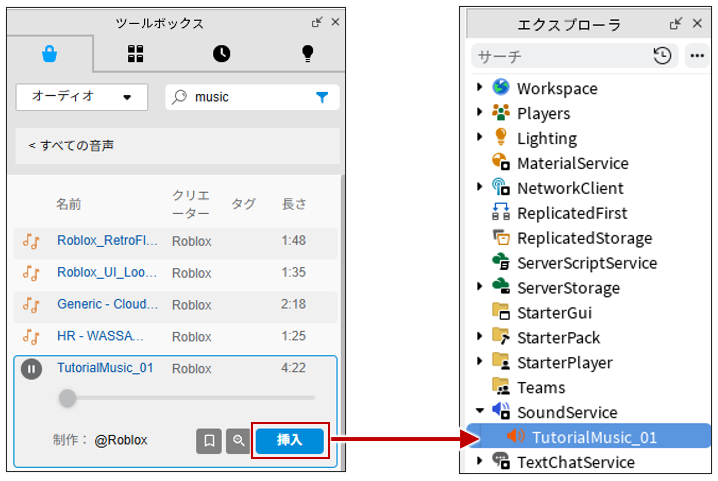Expand the ServerStorage tree node

coord(479,286)
